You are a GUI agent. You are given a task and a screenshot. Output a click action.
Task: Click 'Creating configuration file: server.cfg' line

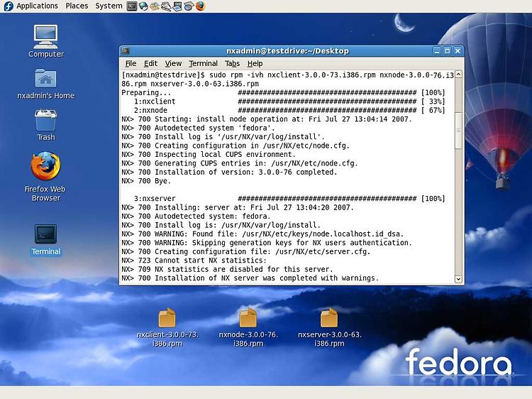(246, 251)
